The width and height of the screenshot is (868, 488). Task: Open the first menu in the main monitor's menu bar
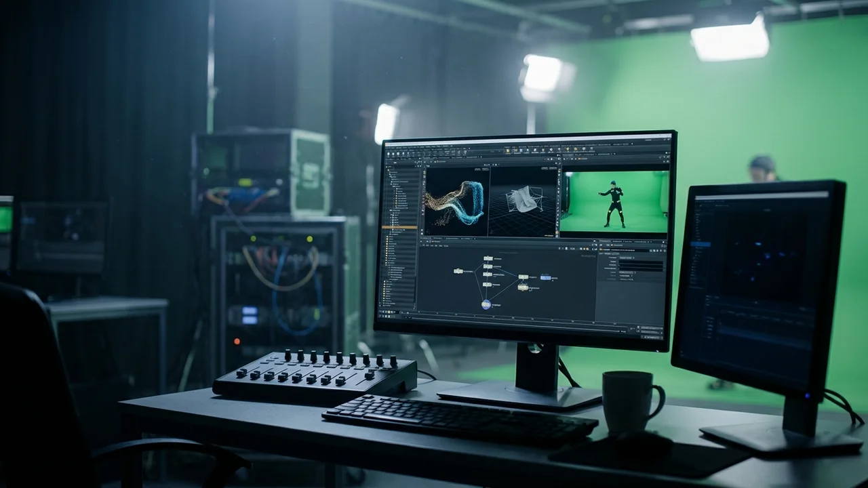pyautogui.click(x=388, y=148)
